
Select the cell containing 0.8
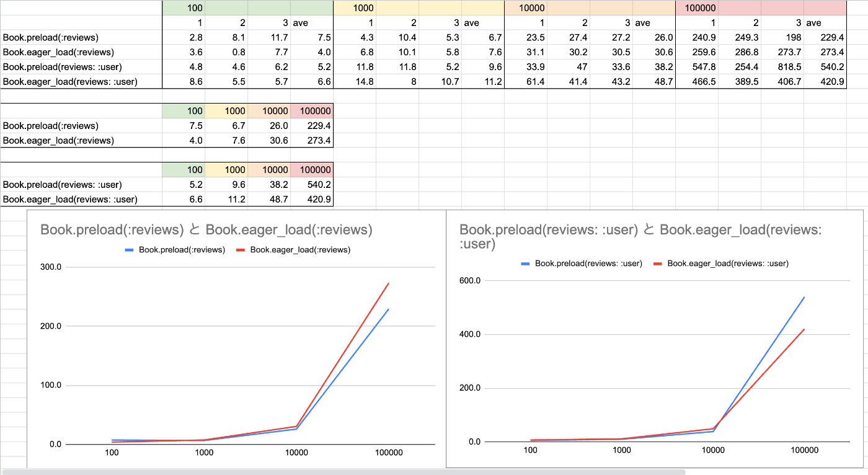226,52
